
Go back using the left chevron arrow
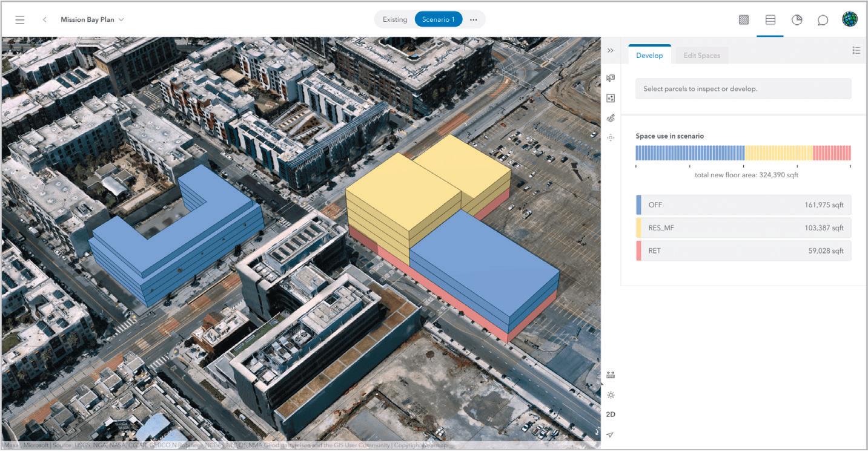tap(45, 19)
